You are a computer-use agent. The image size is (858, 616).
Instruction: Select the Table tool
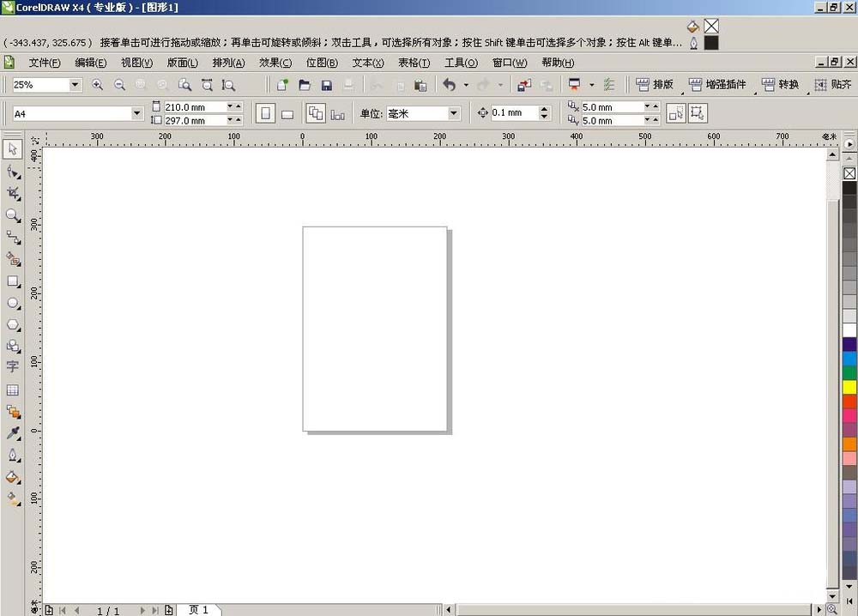13,390
